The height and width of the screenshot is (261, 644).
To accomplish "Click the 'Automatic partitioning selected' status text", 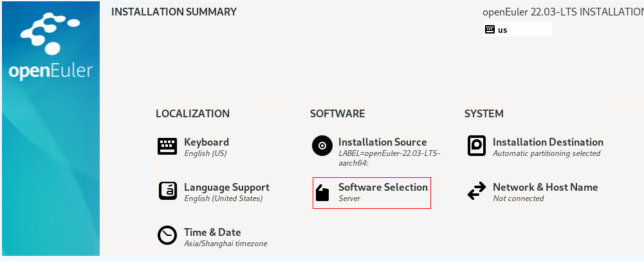I will point(546,154).
